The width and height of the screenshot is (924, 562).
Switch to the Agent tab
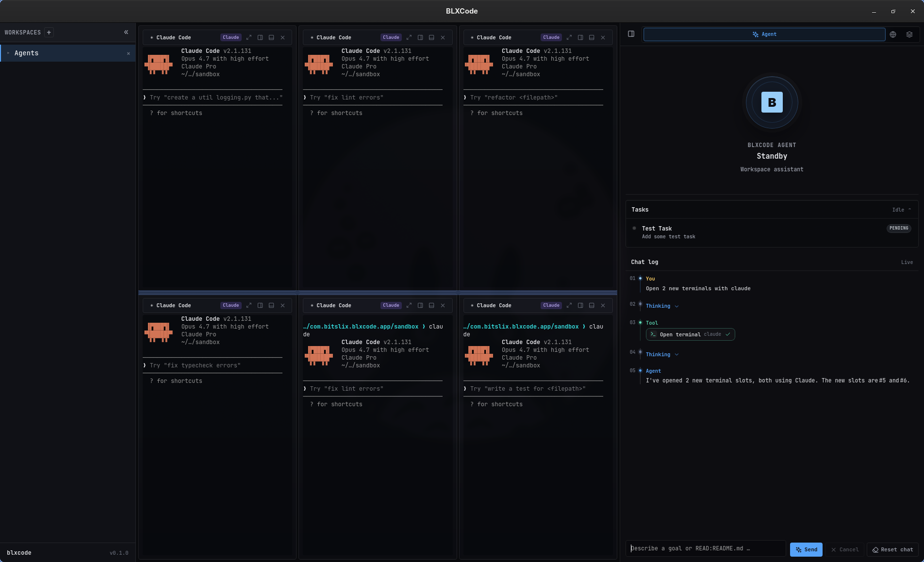pyautogui.click(x=764, y=34)
